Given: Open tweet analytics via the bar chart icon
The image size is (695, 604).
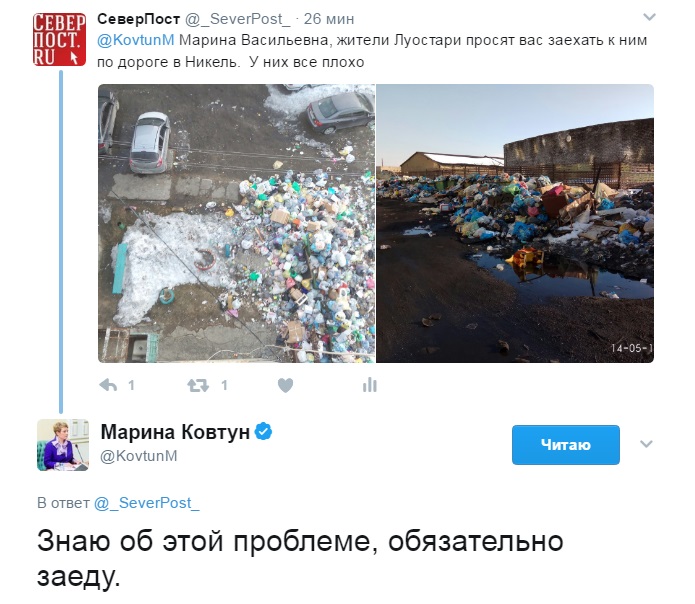Looking at the screenshot, I should [370, 385].
